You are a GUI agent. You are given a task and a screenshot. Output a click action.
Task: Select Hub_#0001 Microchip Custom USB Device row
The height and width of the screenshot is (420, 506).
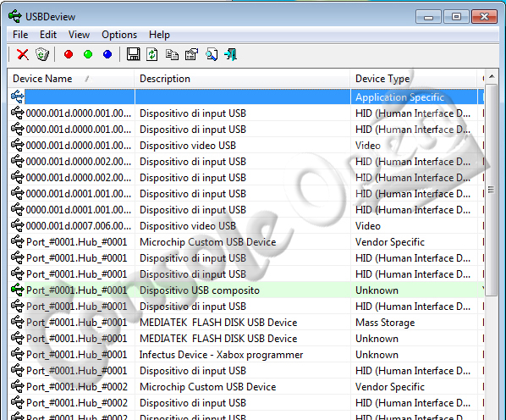[245, 242]
